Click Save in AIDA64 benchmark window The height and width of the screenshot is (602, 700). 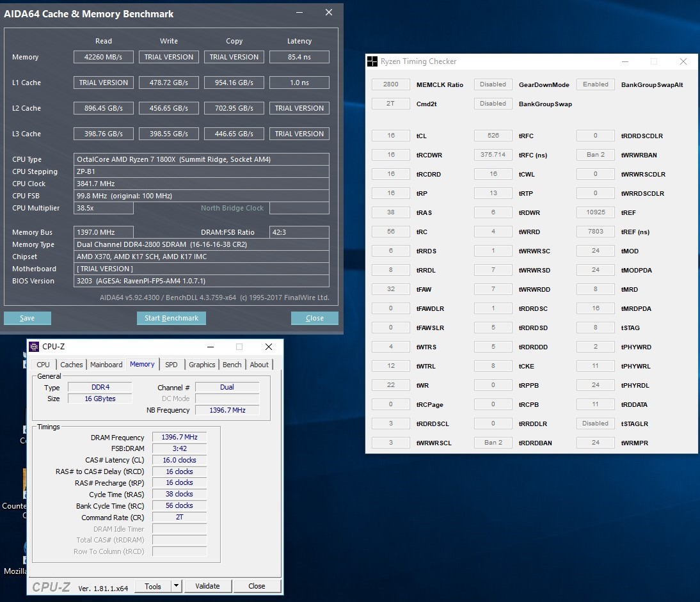(x=28, y=318)
